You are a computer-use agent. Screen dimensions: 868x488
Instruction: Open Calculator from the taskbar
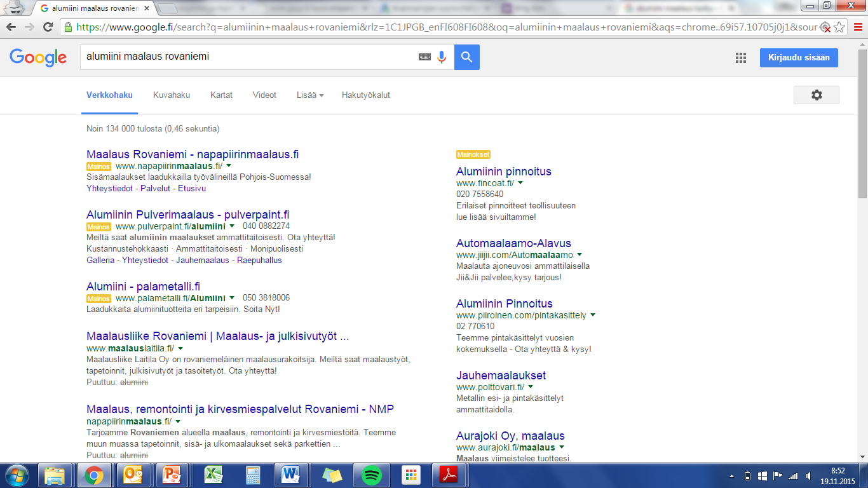tap(252, 475)
